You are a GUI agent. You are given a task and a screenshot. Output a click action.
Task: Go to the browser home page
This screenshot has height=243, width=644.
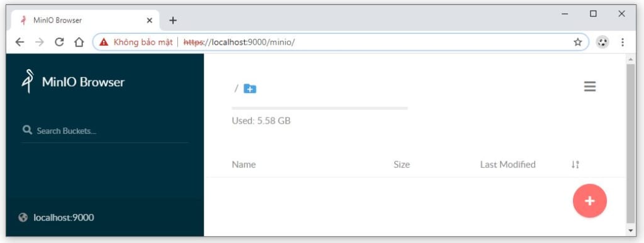79,42
